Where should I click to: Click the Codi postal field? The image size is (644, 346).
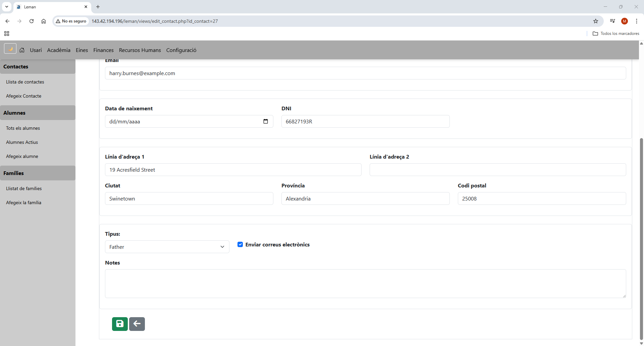[542, 198]
